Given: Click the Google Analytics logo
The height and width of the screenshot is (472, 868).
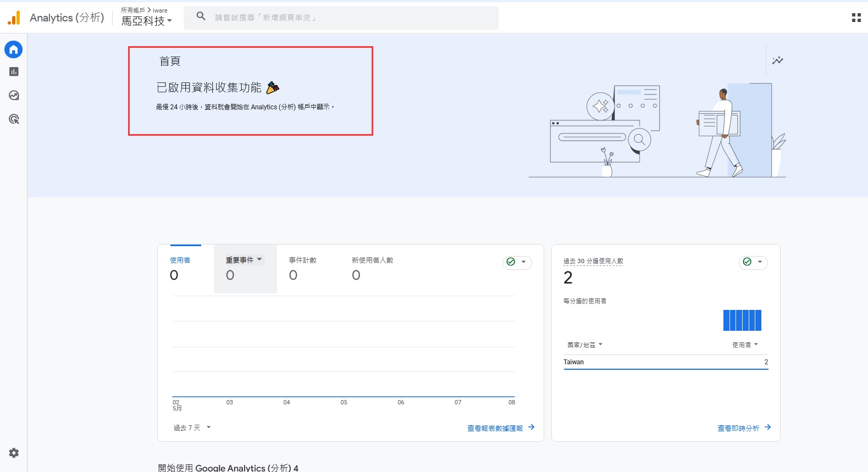Looking at the screenshot, I should pyautogui.click(x=14, y=18).
